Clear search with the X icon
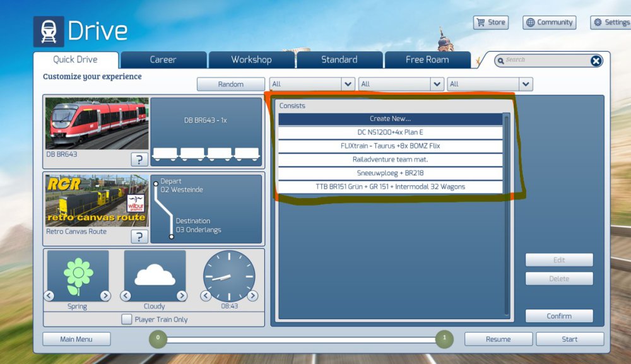The width and height of the screenshot is (631, 364). point(596,61)
